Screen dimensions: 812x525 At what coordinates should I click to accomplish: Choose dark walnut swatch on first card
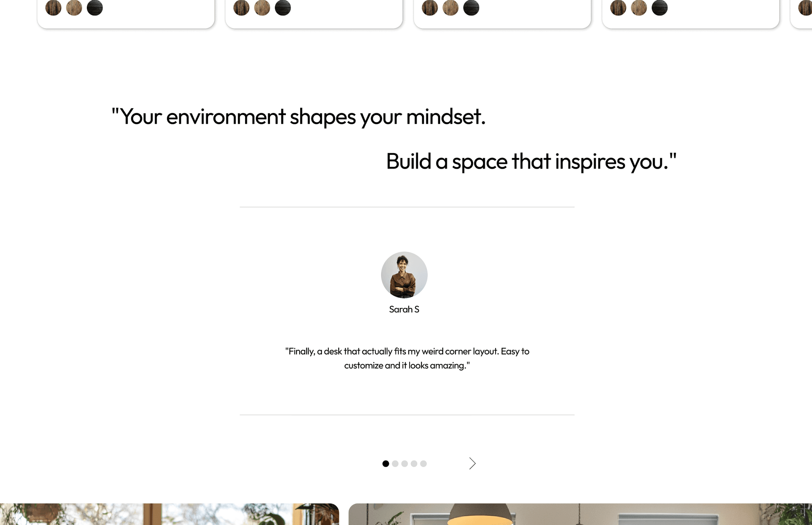click(53, 8)
